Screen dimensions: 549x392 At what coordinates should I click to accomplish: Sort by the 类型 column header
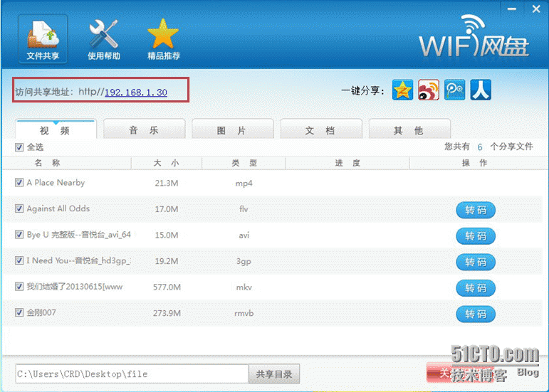coord(244,163)
